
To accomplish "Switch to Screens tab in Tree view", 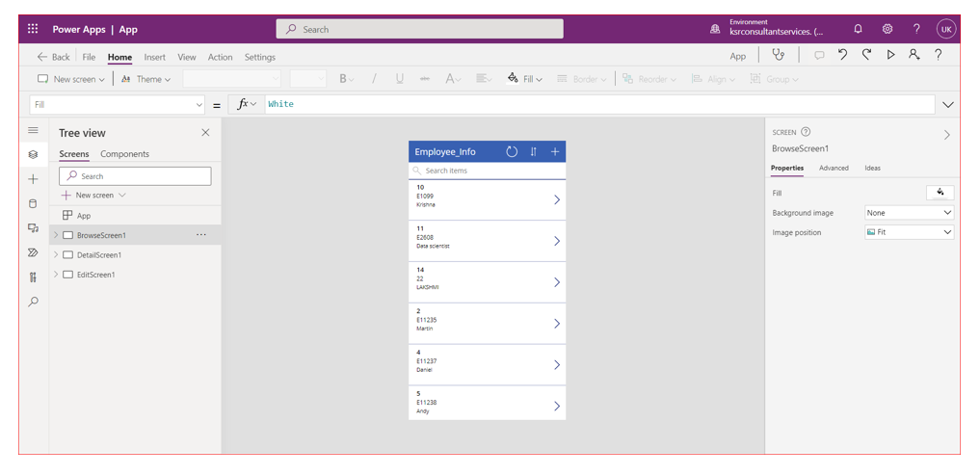I will tap(74, 153).
